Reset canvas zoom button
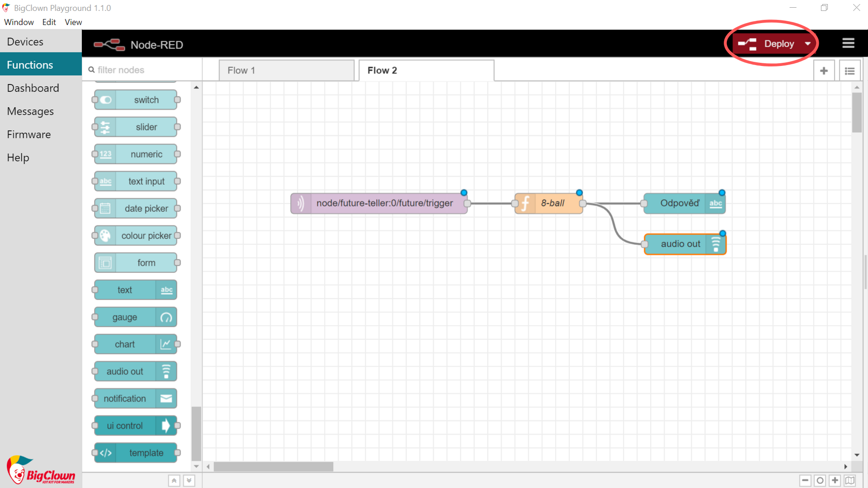The width and height of the screenshot is (868, 488). (x=820, y=481)
